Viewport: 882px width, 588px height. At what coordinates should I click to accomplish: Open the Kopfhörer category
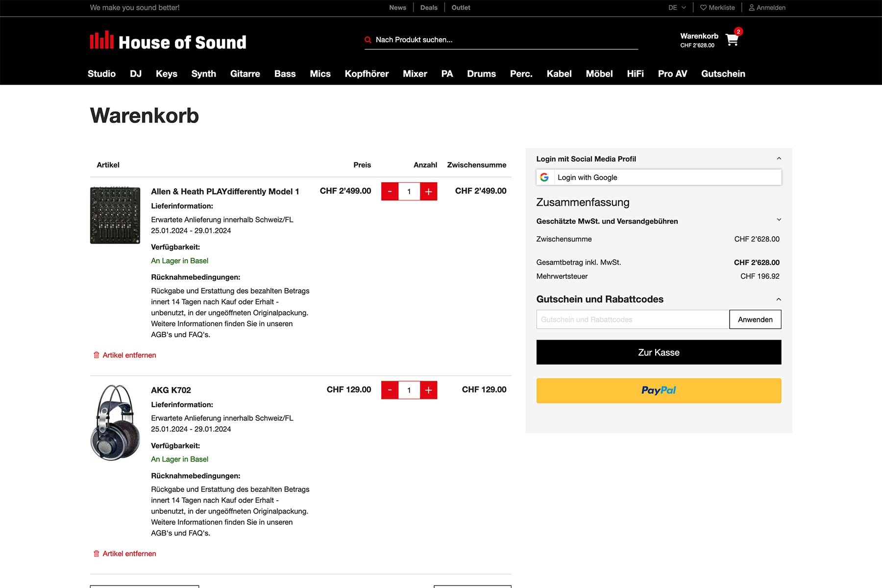367,73
